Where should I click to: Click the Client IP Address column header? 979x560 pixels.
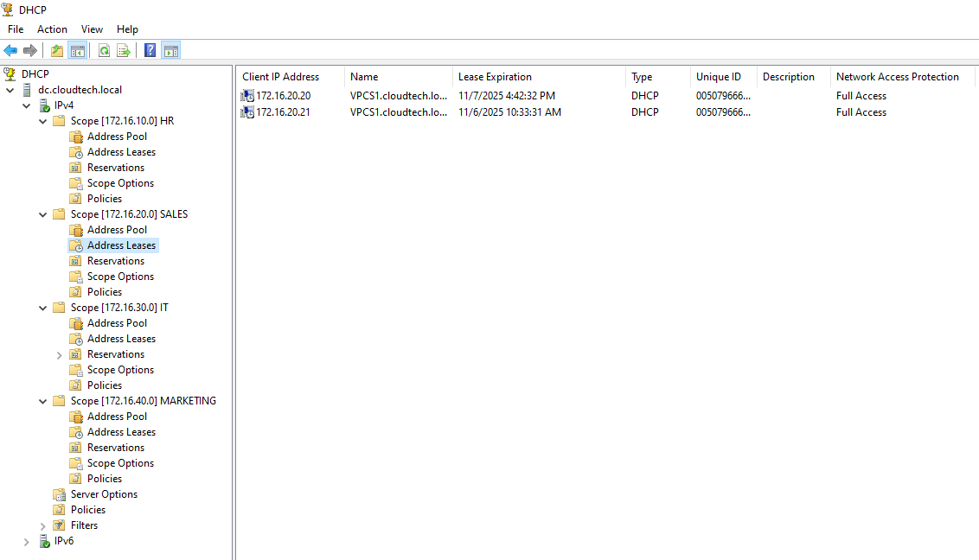tap(280, 77)
